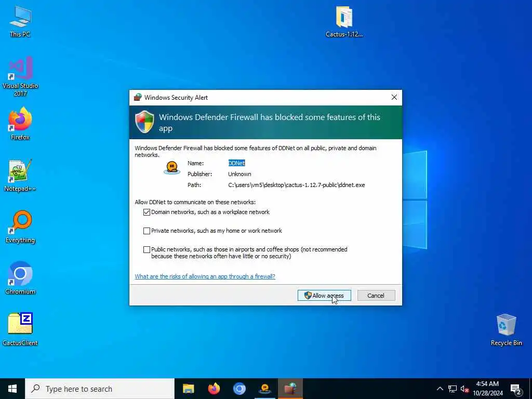Show hidden system tray icons
The width and height of the screenshot is (532, 399).
click(x=440, y=389)
